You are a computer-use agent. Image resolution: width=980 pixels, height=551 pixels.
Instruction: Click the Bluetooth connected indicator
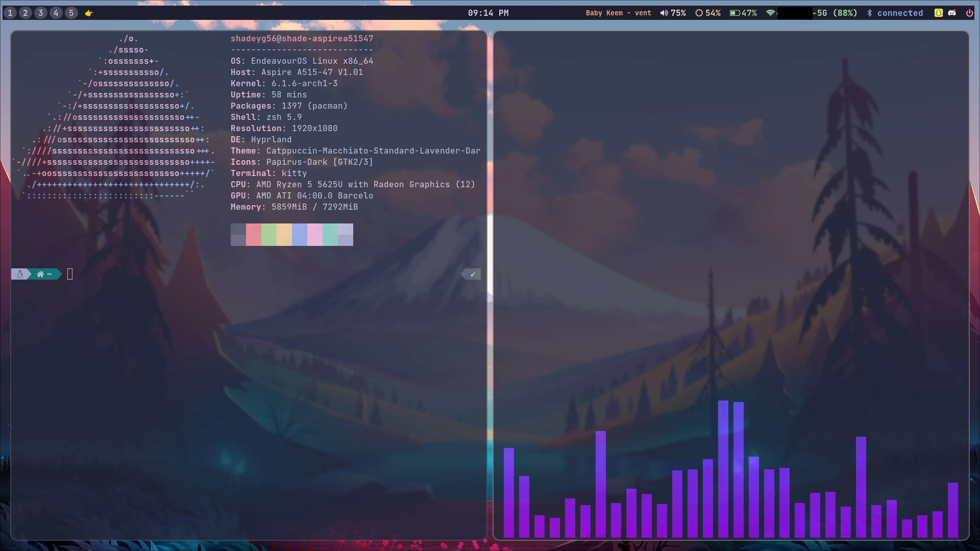(x=895, y=13)
